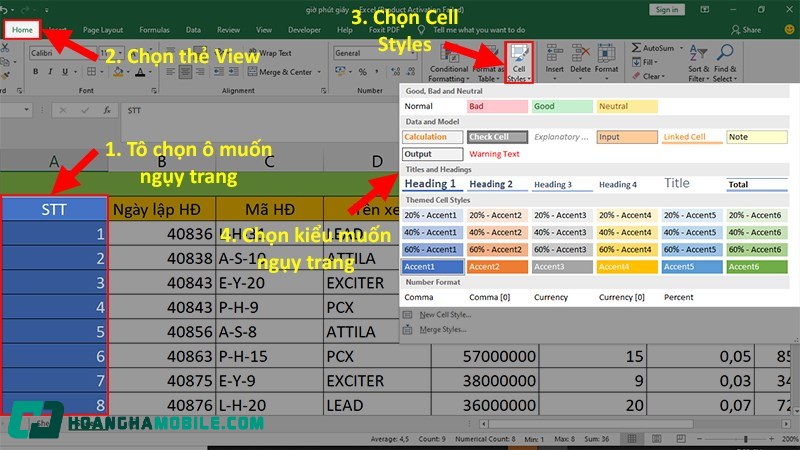Screen dimensions: 800x450
Task: Apply the Accent4 gold style
Action: (x=627, y=266)
